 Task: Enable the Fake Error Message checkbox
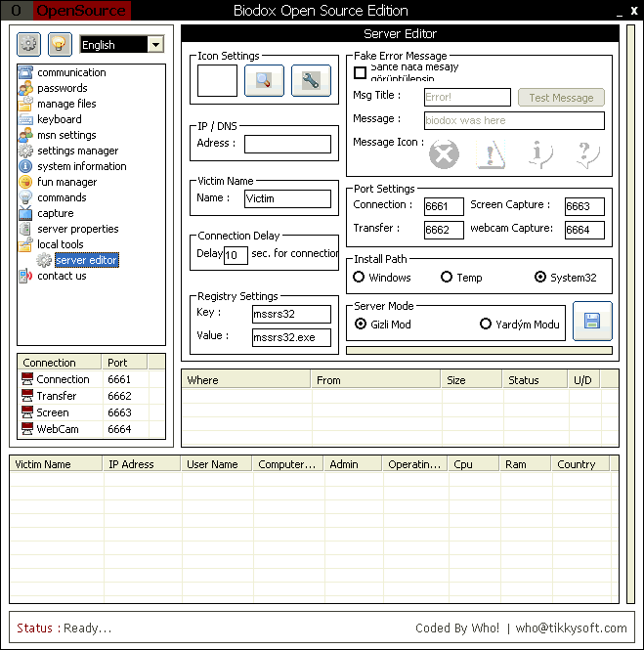click(x=360, y=72)
